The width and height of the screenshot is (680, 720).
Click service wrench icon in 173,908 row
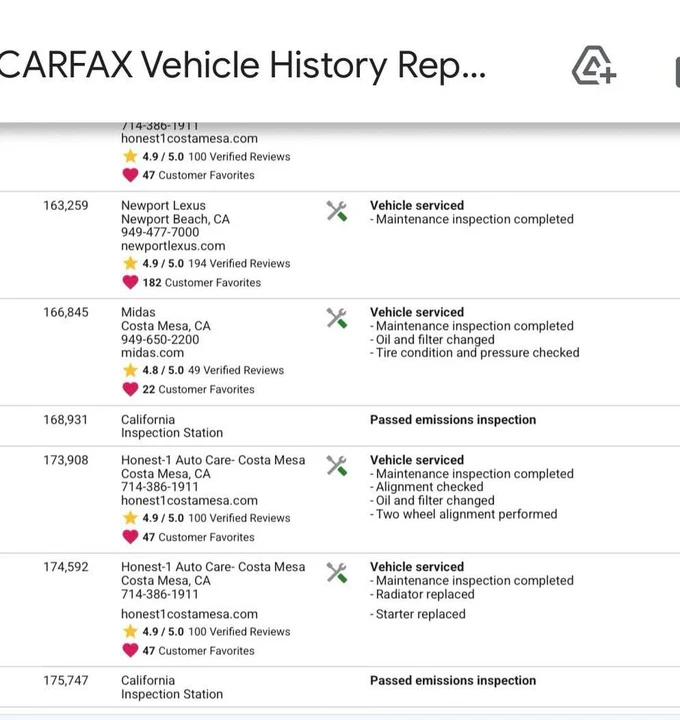pos(337,466)
